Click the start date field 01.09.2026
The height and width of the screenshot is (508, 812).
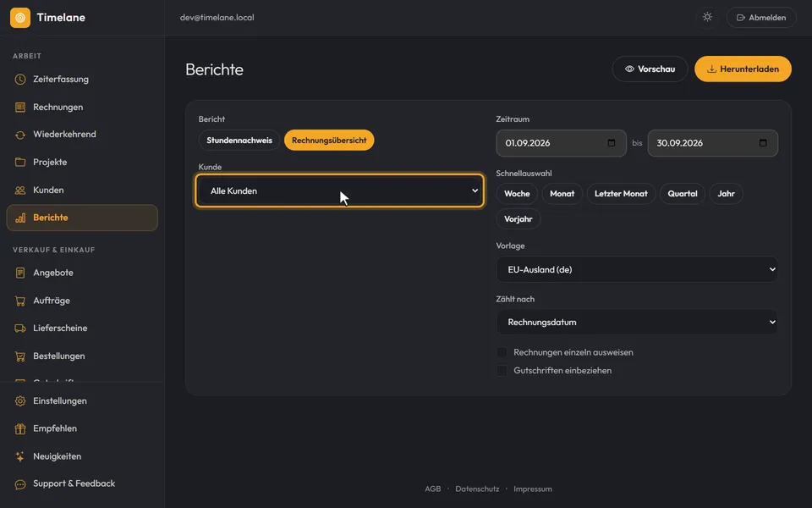click(562, 143)
